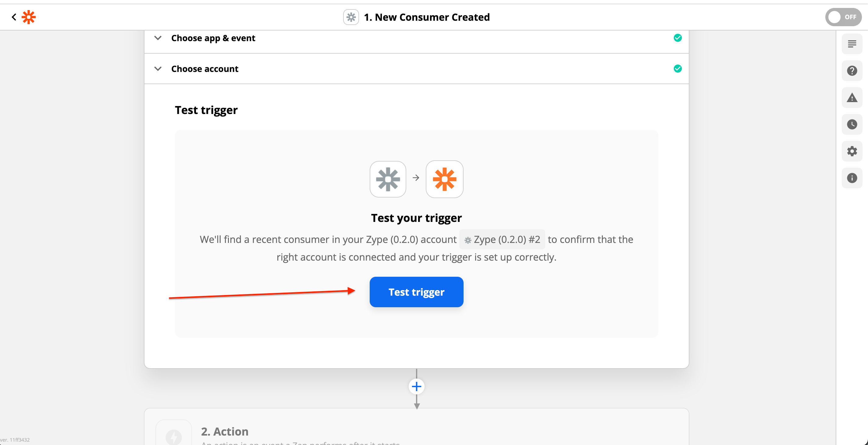This screenshot has width=868, height=445.
Task: Click Choose app & event green checkmark
Action: tap(678, 38)
